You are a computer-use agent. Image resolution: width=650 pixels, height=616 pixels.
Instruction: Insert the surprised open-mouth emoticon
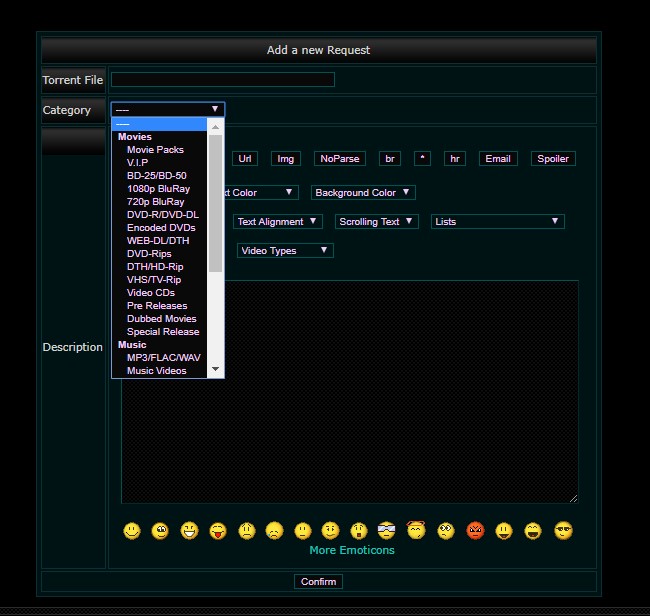pyautogui.click(x=359, y=531)
